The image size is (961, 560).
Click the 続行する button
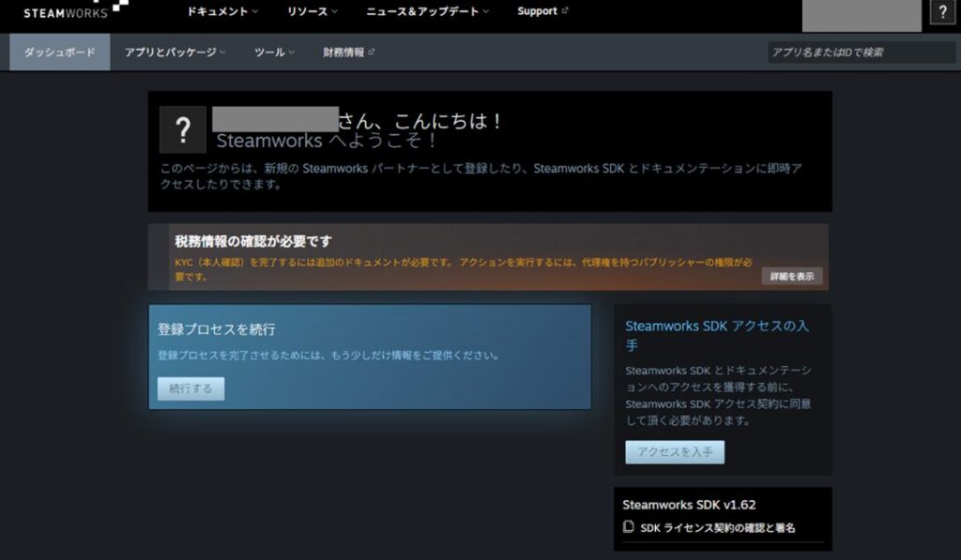[x=191, y=388]
